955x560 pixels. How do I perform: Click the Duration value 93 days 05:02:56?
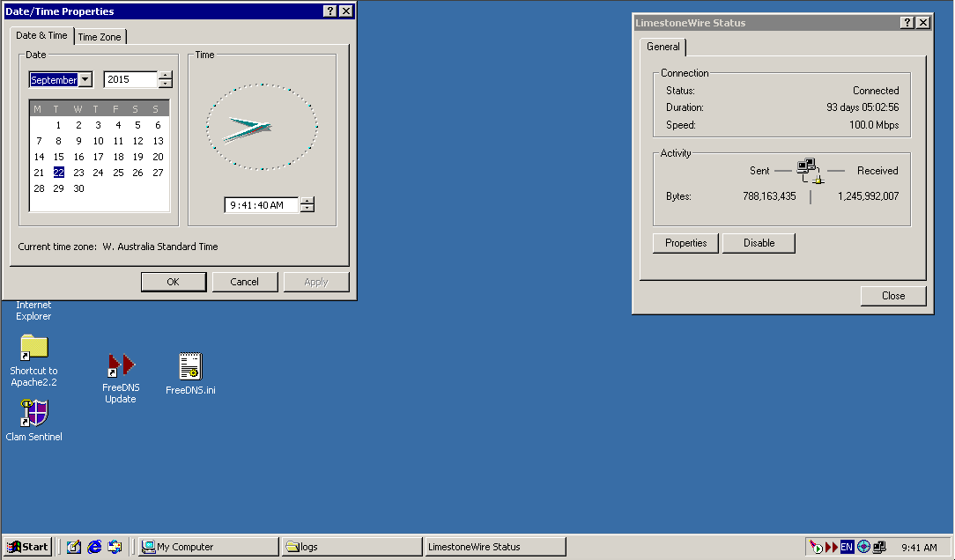click(x=862, y=107)
